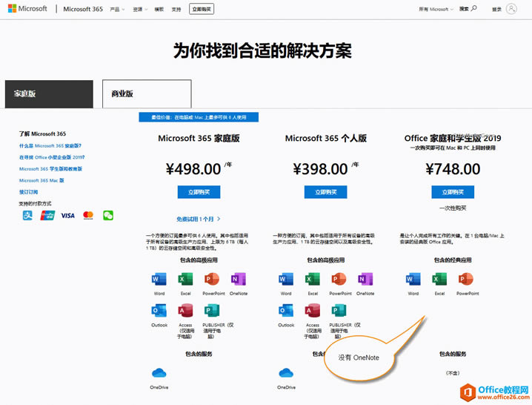The width and height of the screenshot is (532, 405).
Task: Switch to the 商业版 tab
Action: [147, 94]
